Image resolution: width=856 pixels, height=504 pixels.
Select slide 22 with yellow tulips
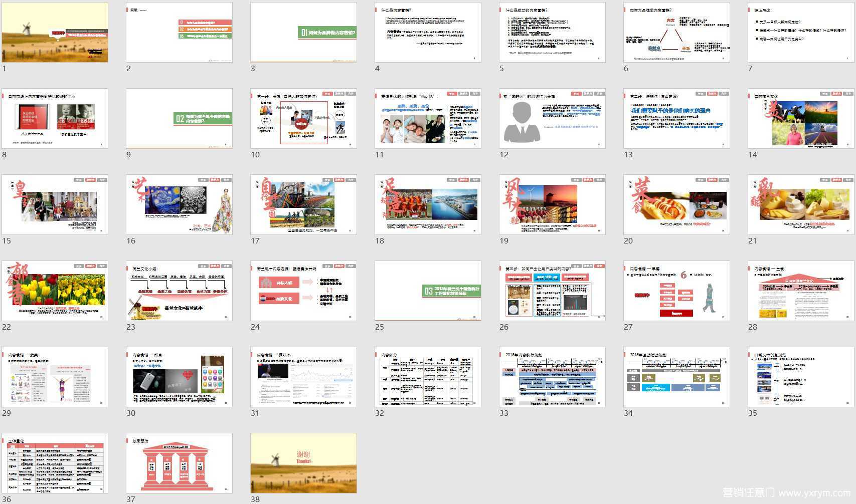click(x=55, y=291)
